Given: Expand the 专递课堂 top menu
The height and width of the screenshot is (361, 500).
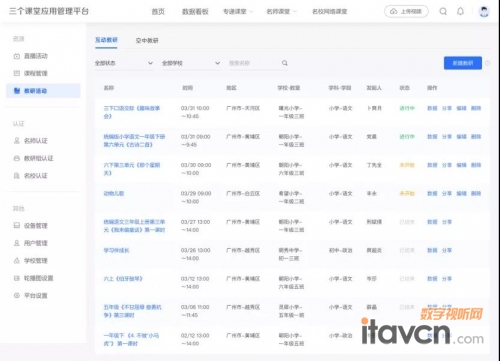Looking at the screenshot, I should 238,12.
